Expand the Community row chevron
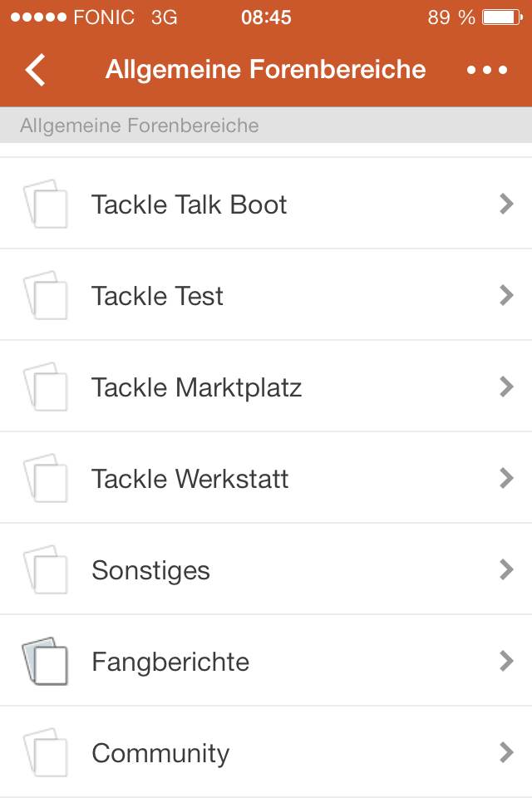532x798 pixels. (505, 752)
